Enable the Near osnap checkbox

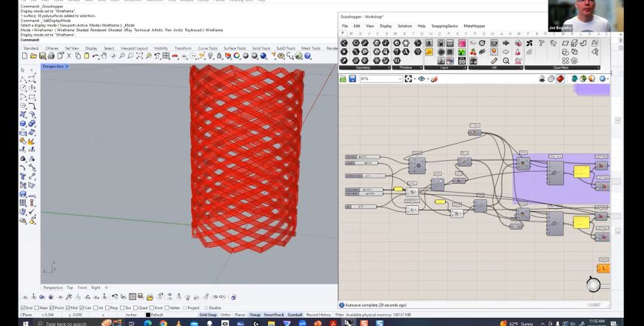point(36,307)
